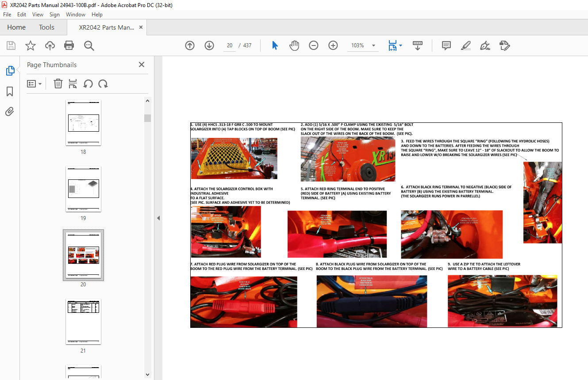Open the thumbnails options dropdown menu
Screen dimensions: 588x380
[35, 84]
